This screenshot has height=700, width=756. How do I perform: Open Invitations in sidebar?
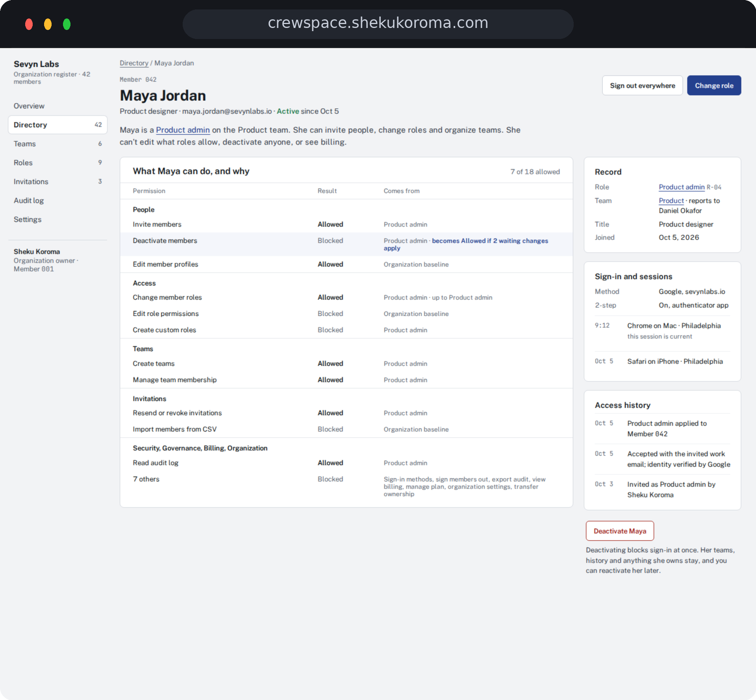[x=57, y=182]
